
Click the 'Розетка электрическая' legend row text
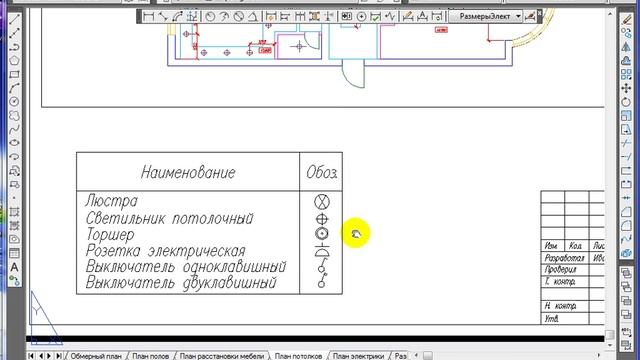pos(166,251)
